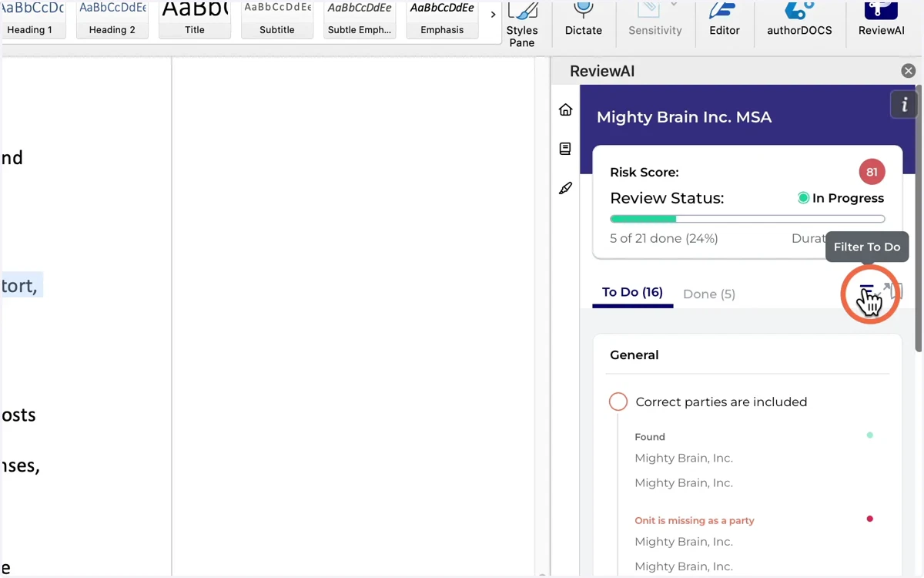924x578 pixels.
Task: Click the Filter To Do icon
Action: point(868,291)
